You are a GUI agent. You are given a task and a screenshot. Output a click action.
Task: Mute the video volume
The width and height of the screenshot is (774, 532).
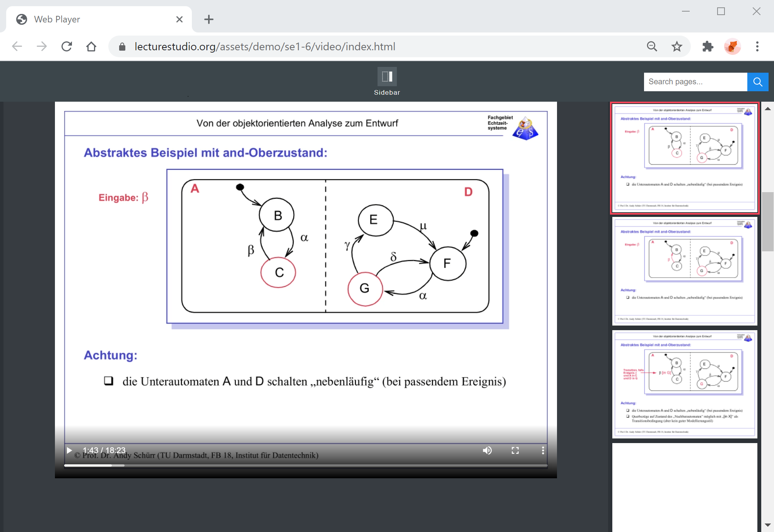coord(487,450)
